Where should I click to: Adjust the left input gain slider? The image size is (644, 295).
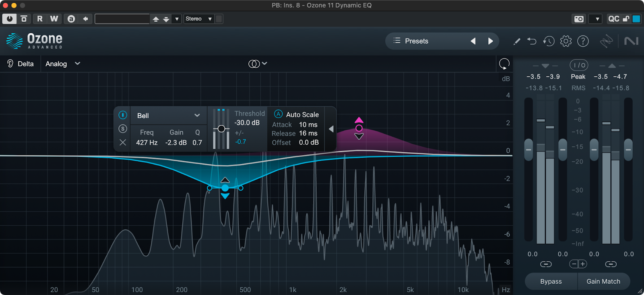point(528,150)
